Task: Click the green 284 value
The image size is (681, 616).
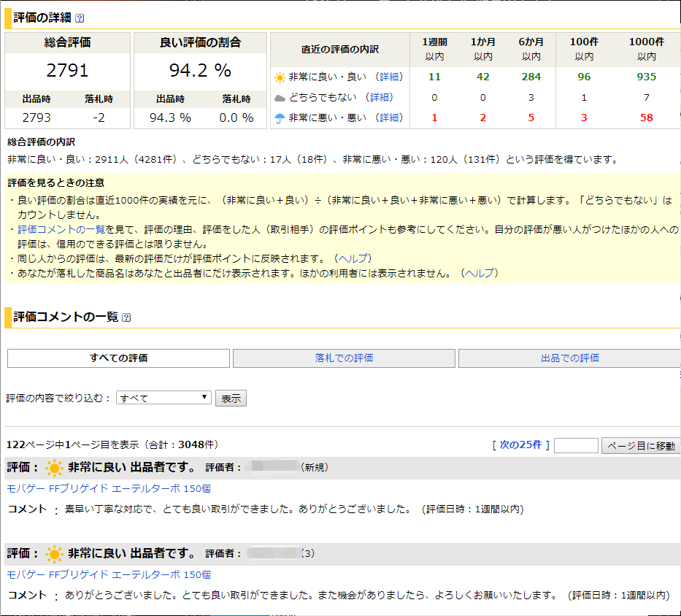Action: pos(531,77)
